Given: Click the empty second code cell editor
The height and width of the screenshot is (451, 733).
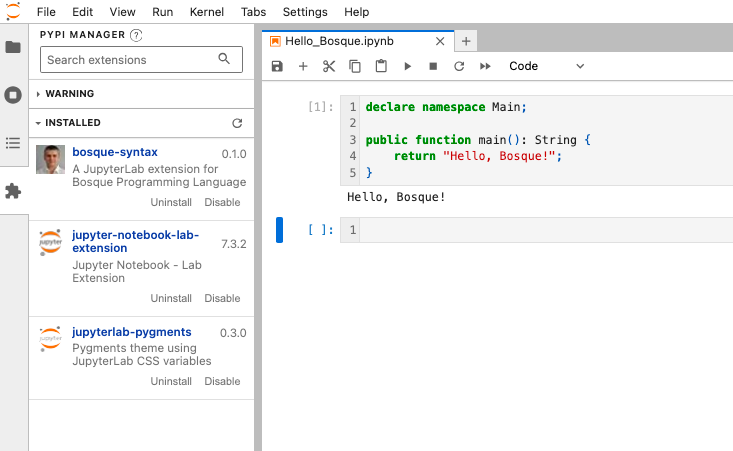Looking at the screenshot, I should (546, 230).
